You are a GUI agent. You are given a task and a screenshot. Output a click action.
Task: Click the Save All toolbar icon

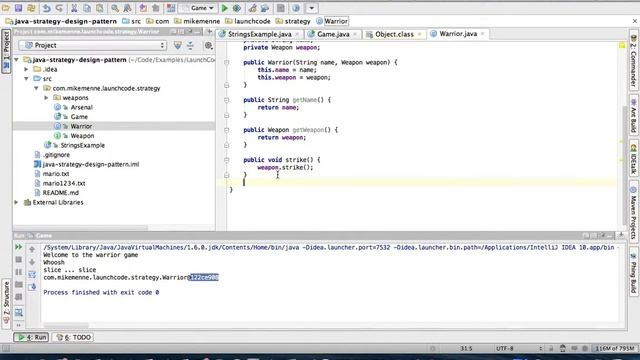[x=18, y=8]
